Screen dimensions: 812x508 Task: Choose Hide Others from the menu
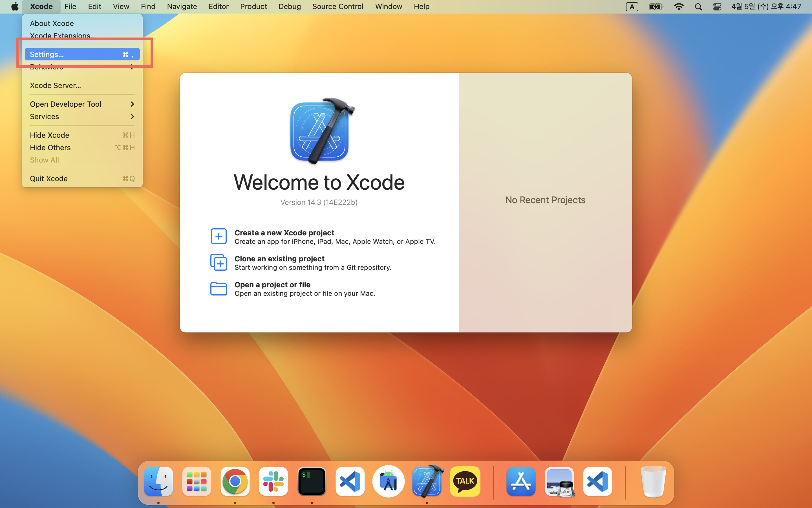tap(82, 148)
